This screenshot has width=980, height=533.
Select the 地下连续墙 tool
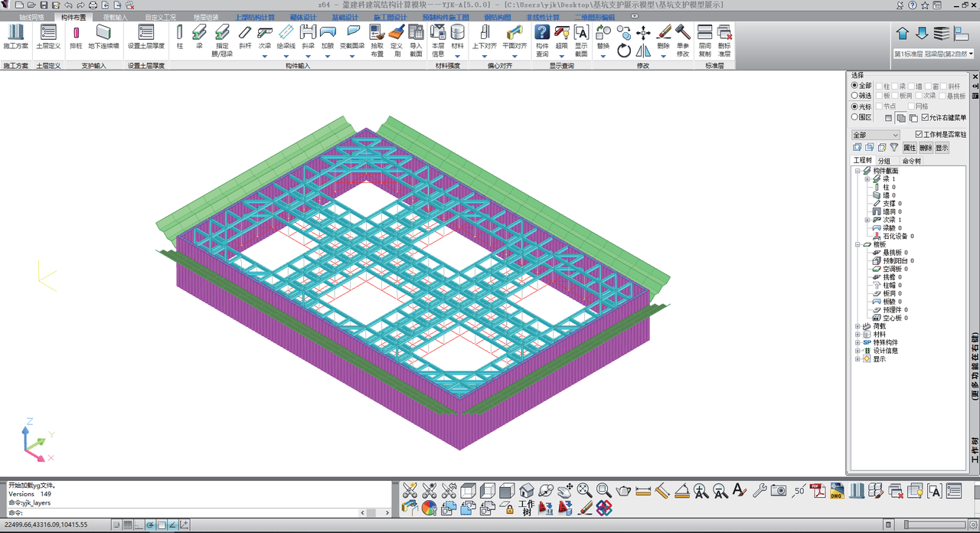pyautogui.click(x=103, y=37)
